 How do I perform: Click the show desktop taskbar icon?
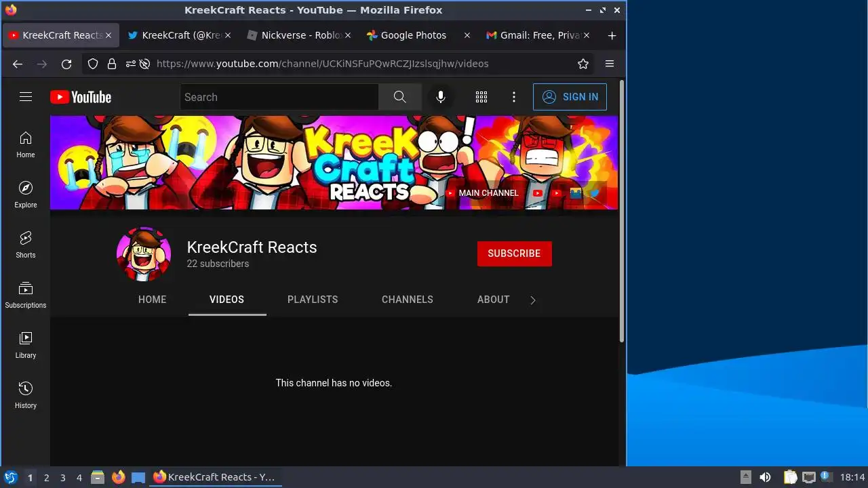point(138,477)
